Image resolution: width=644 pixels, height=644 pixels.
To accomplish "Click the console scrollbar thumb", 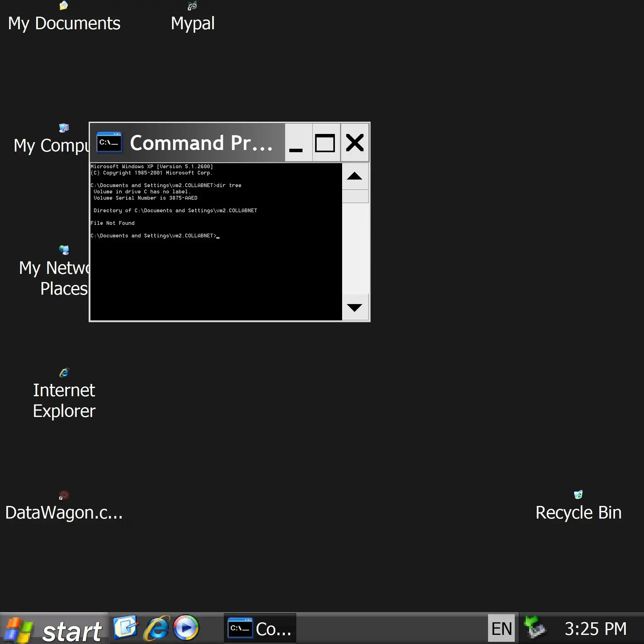I will (355, 196).
